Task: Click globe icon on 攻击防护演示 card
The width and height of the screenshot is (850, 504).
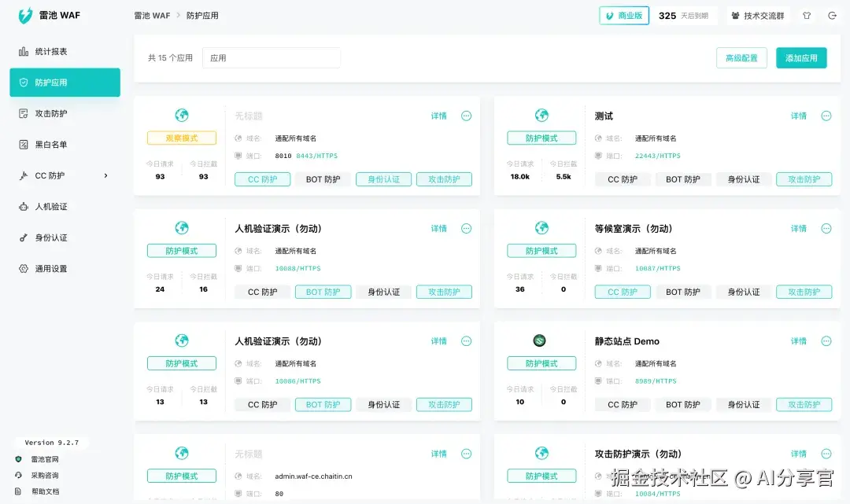Action: (x=541, y=453)
